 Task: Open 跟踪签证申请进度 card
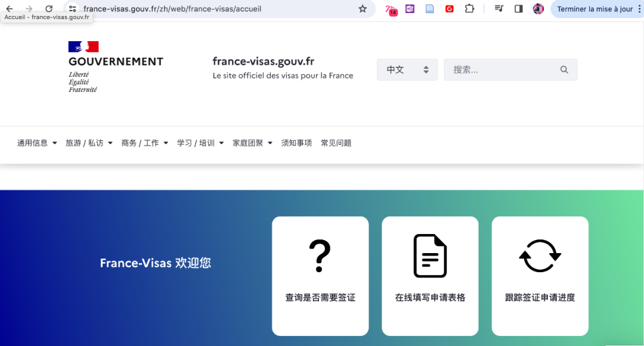(540, 276)
